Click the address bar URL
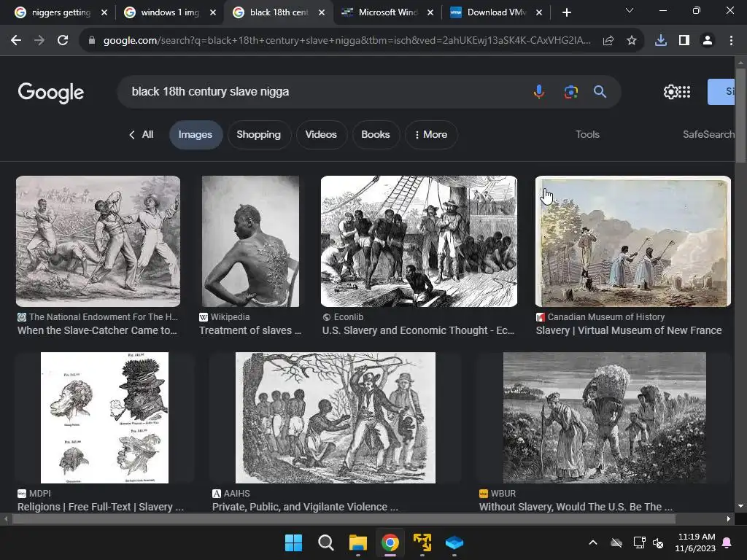 (x=347, y=41)
